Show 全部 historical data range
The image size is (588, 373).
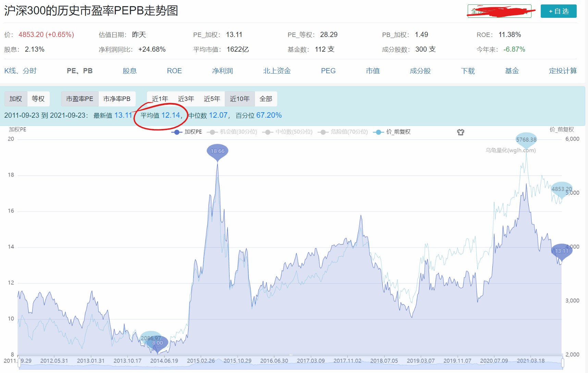(266, 99)
